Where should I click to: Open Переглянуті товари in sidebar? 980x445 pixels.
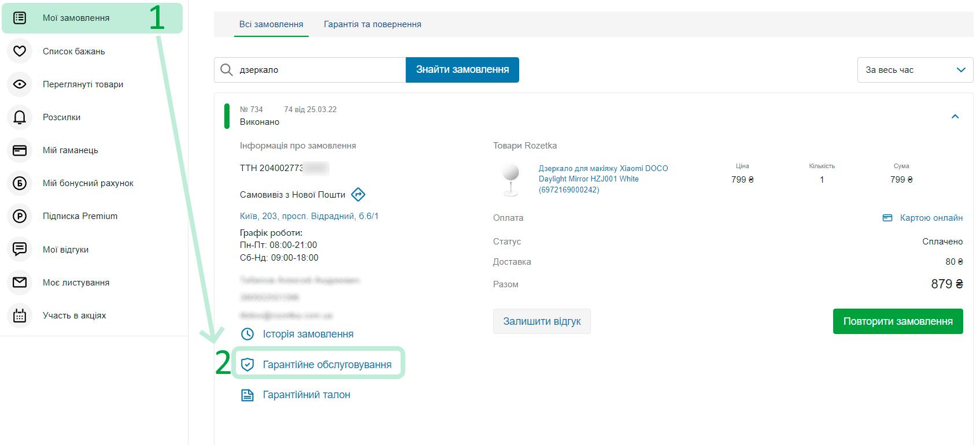(x=83, y=84)
